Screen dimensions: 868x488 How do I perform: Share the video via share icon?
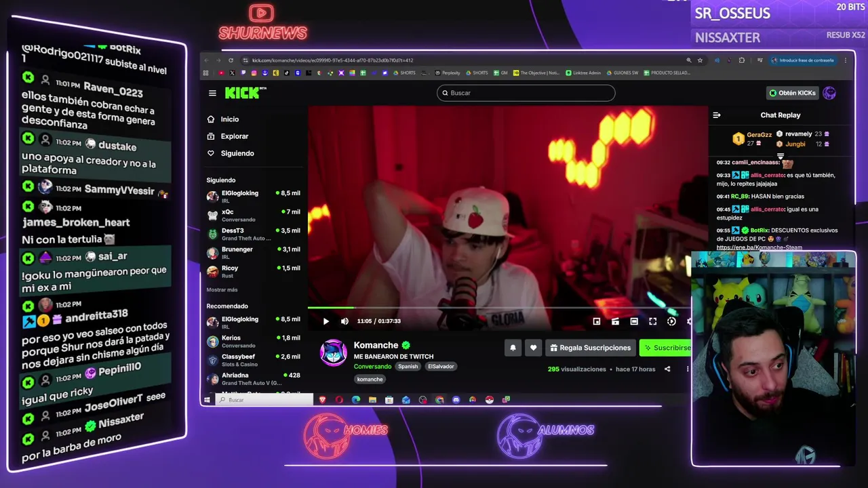point(667,369)
